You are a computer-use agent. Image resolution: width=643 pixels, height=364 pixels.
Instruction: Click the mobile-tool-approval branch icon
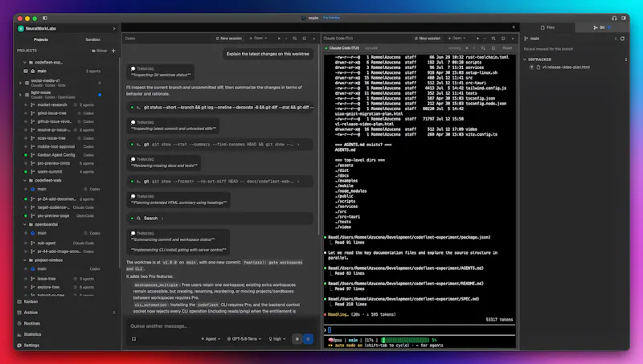pyautogui.click(x=33, y=147)
